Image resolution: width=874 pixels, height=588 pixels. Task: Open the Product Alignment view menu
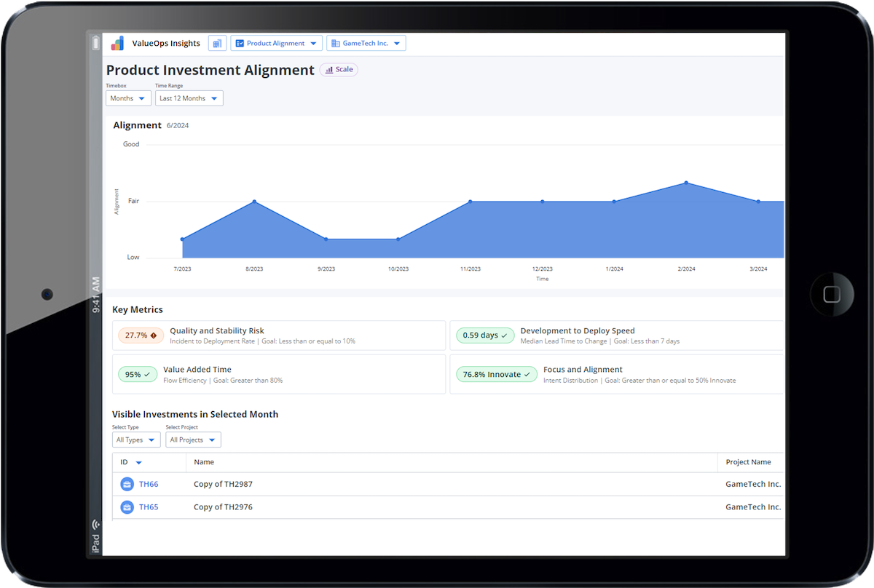click(x=276, y=43)
